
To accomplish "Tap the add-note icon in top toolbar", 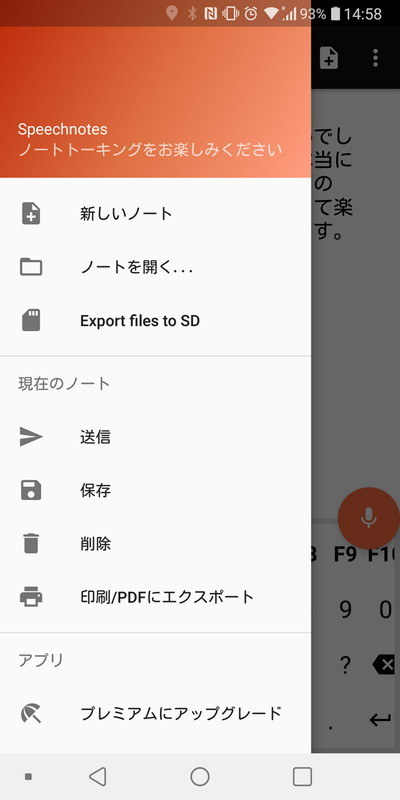I will pyautogui.click(x=329, y=58).
